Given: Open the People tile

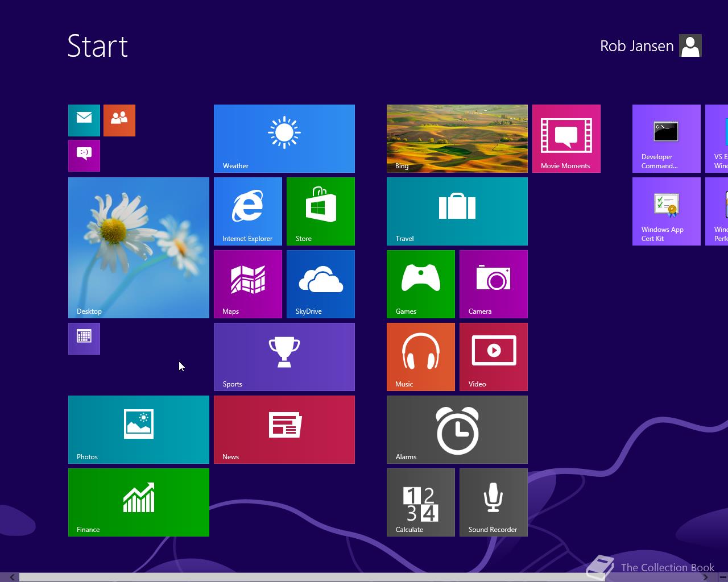Looking at the screenshot, I should point(119,120).
